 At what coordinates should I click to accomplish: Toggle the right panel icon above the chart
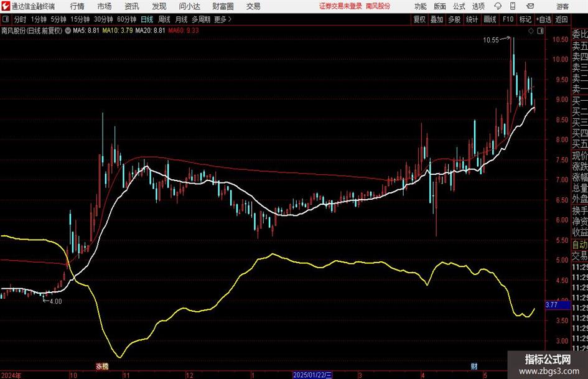point(540,30)
